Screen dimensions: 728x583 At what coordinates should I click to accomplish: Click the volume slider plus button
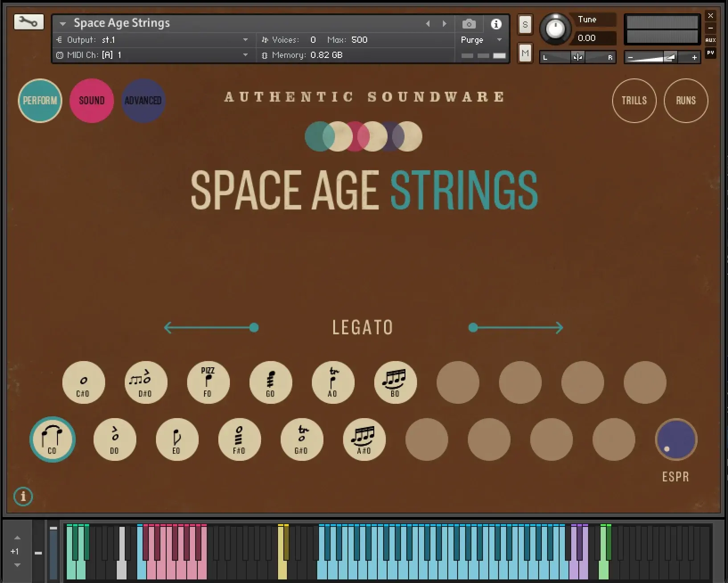point(694,57)
